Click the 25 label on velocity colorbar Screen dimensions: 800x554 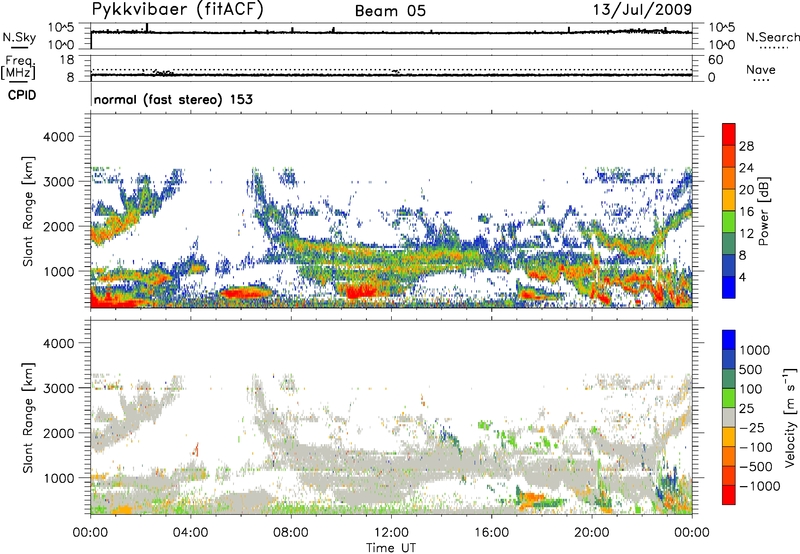point(746,409)
